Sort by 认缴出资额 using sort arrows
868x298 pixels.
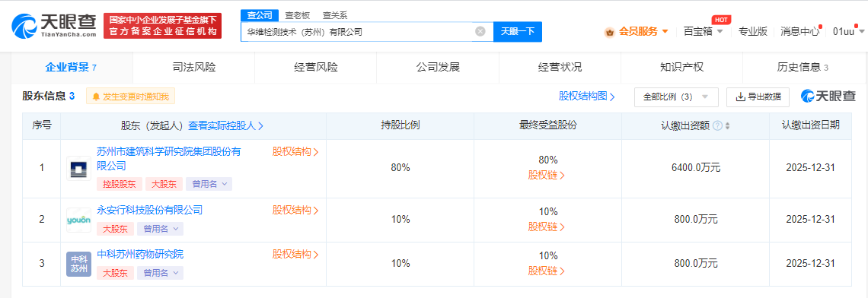(727, 126)
